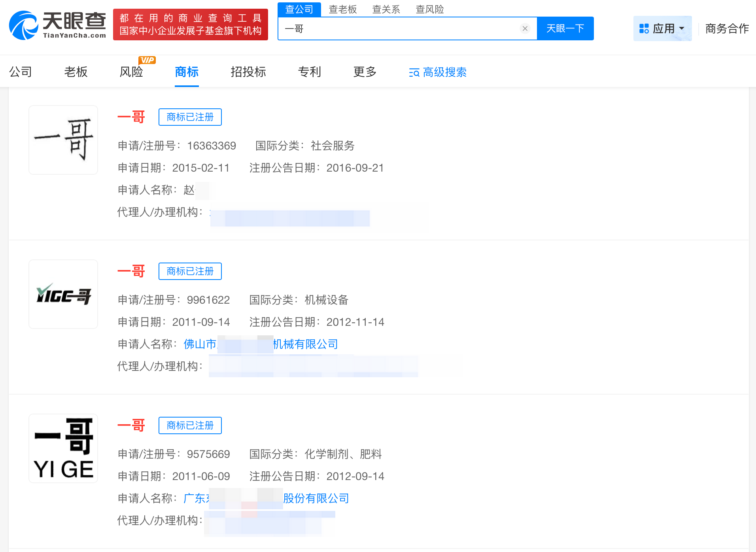Clear the search box with X icon
The width and height of the screenshot is (756, 552).
525,28
